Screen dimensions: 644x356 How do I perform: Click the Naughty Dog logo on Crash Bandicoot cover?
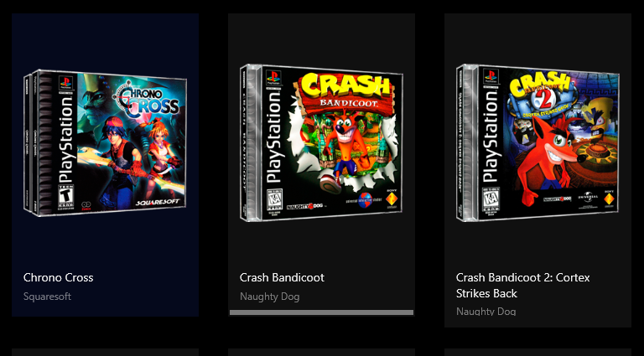click(x=304, y=206)
